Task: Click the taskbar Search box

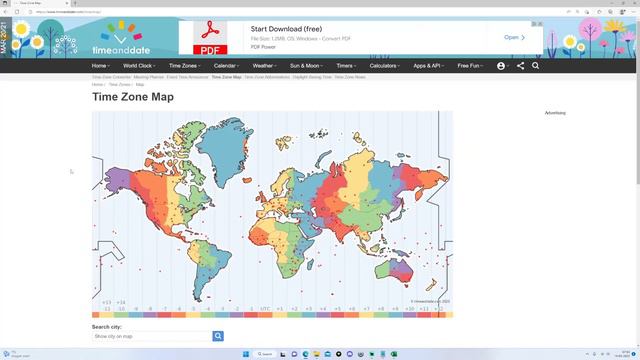Action: pyautogui.click(x=264, y=354)
